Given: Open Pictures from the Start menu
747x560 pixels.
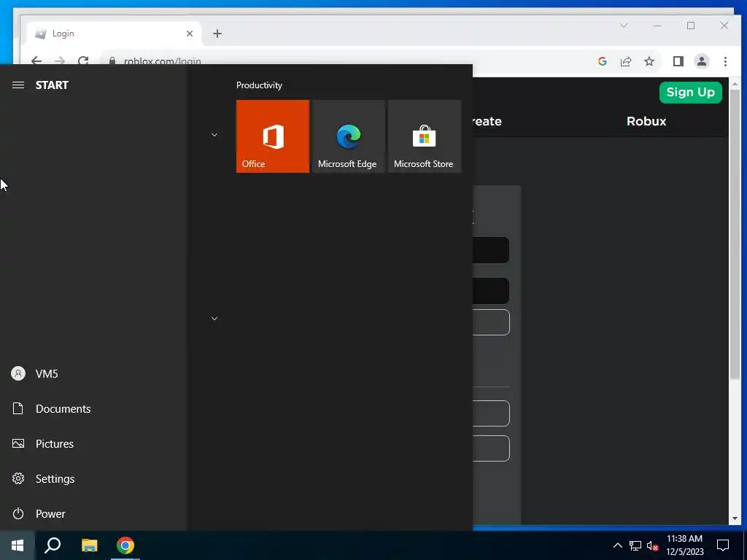Looking at the screenshot, I should click(93, 444).
